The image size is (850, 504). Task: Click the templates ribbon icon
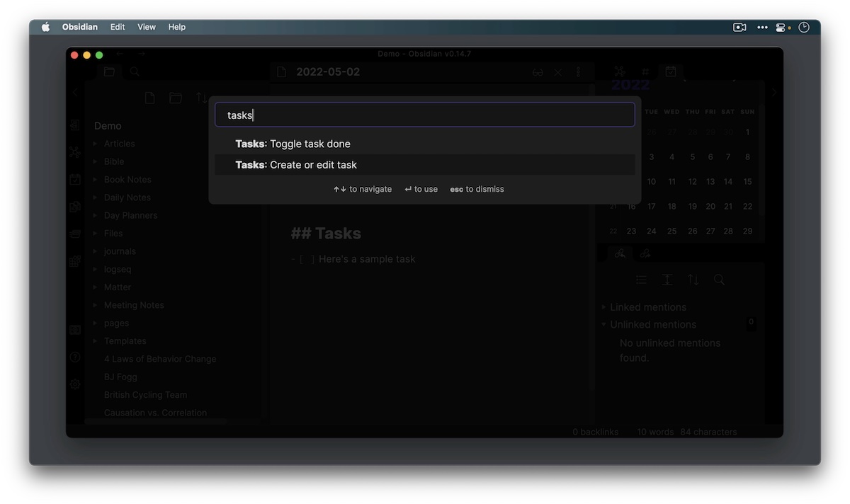pyautogui.click(x=75, y=207)
